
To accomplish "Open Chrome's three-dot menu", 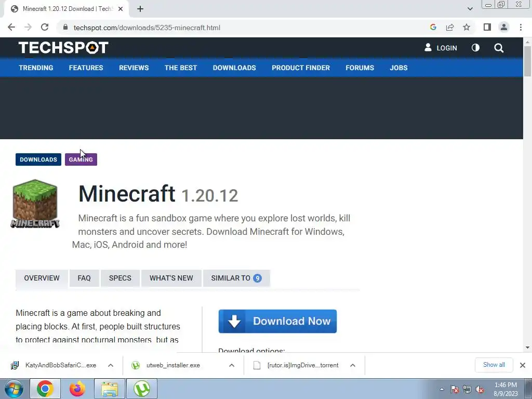I will point(521,28).
